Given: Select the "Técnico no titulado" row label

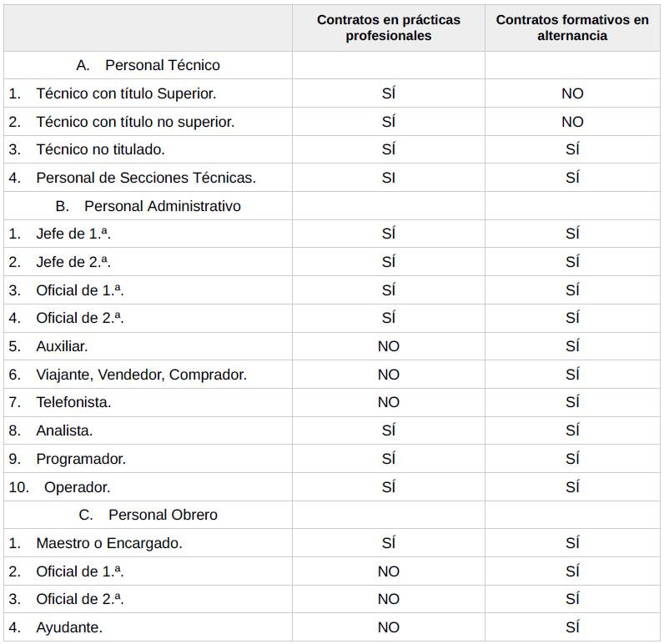Looking at the screenshot, I should pos(100,149).
